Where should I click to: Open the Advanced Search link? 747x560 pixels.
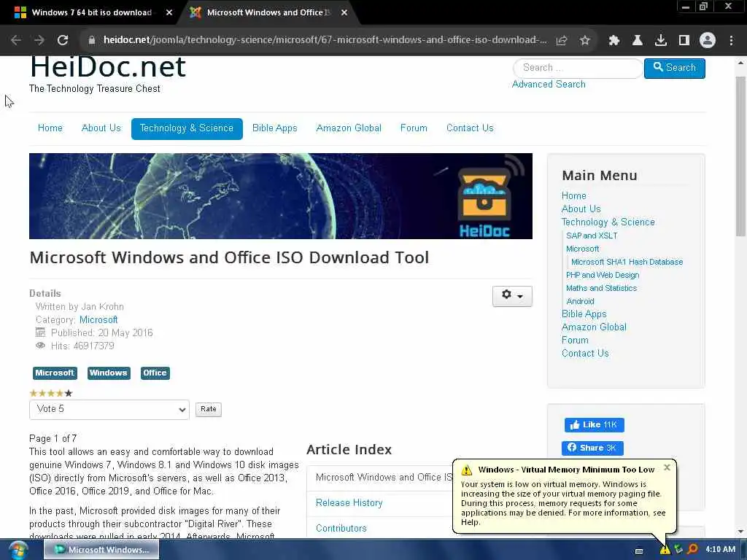[549, 85]
